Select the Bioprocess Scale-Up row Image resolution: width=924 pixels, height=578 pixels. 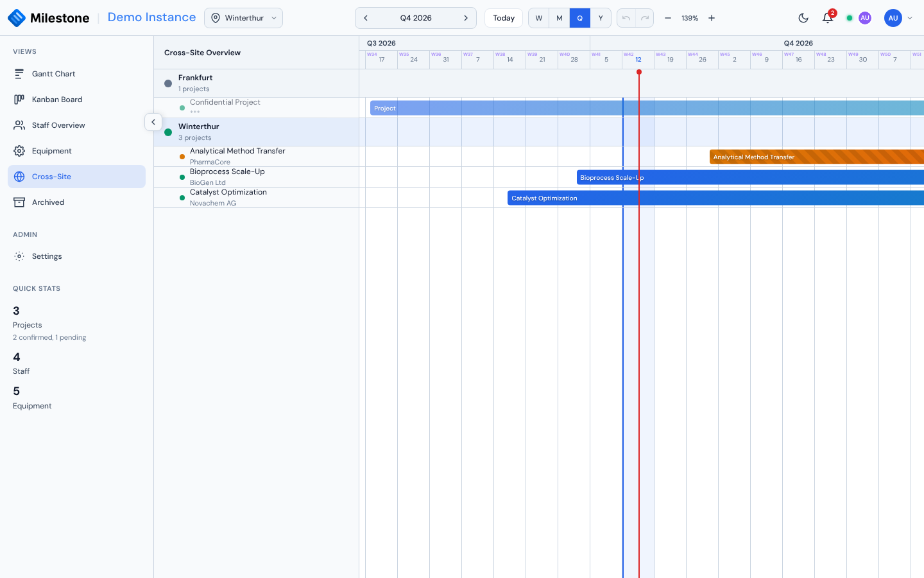(257, 177)
